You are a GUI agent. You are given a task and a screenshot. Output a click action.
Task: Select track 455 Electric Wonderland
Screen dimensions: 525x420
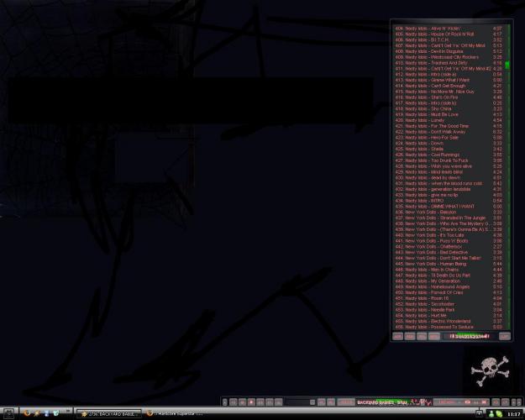(448, 321)
